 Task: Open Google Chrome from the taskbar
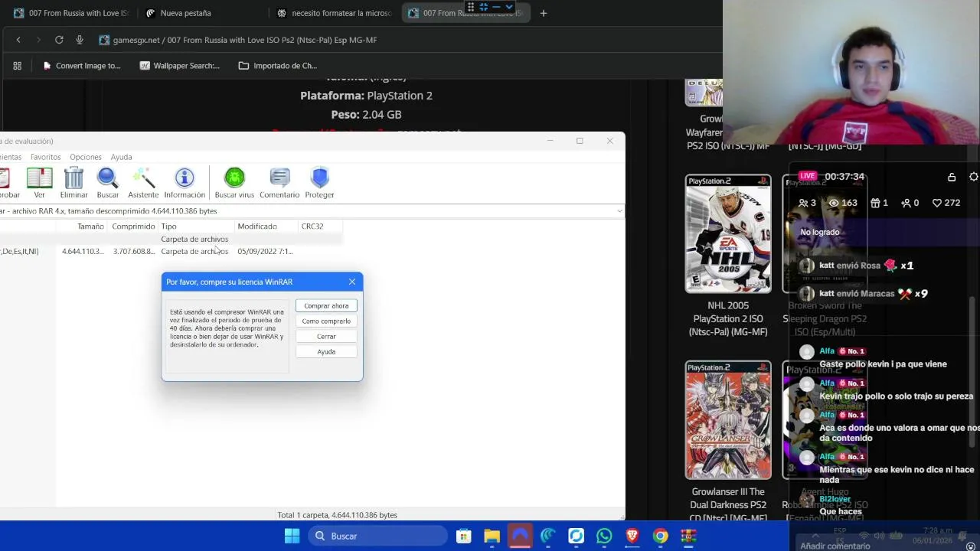pyautogui.click(x=660, y=536)
